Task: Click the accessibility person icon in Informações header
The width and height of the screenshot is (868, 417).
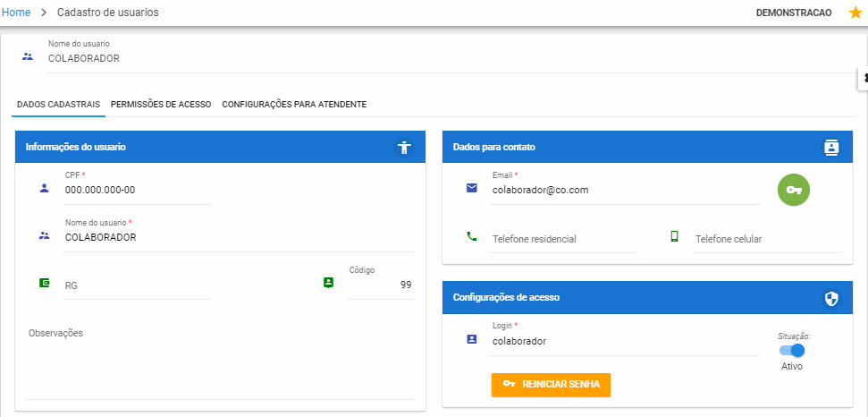Action: pos(404,148)
